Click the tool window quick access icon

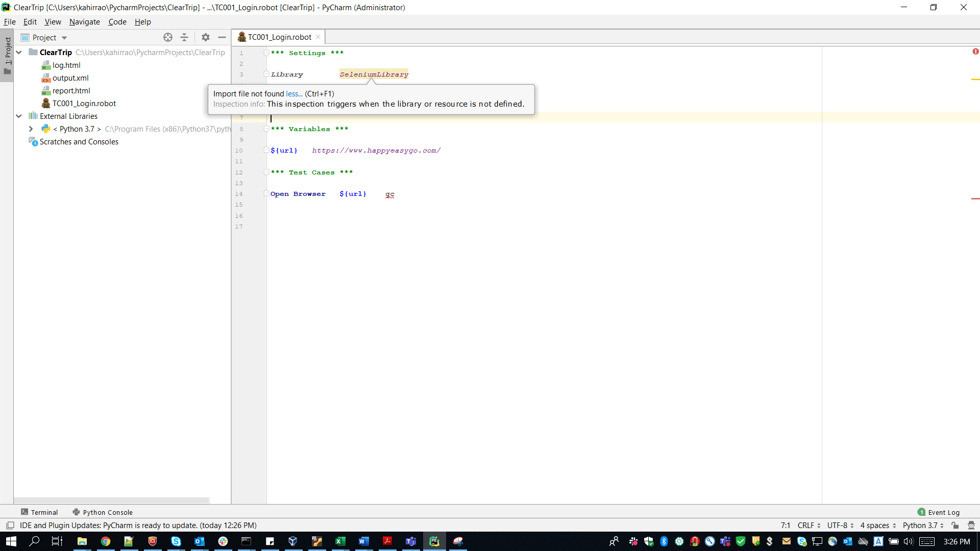coord(10,525)
